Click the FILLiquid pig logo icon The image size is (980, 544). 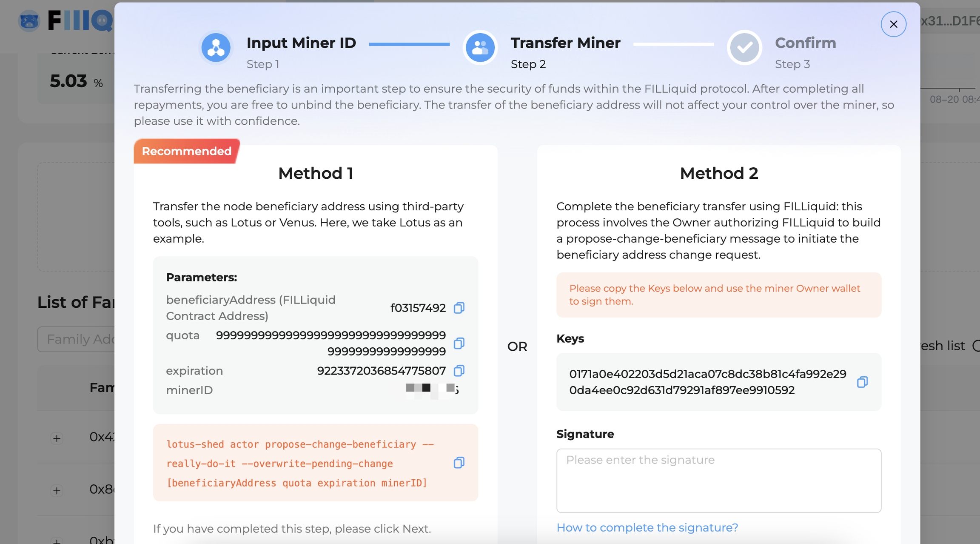(29, 21)
